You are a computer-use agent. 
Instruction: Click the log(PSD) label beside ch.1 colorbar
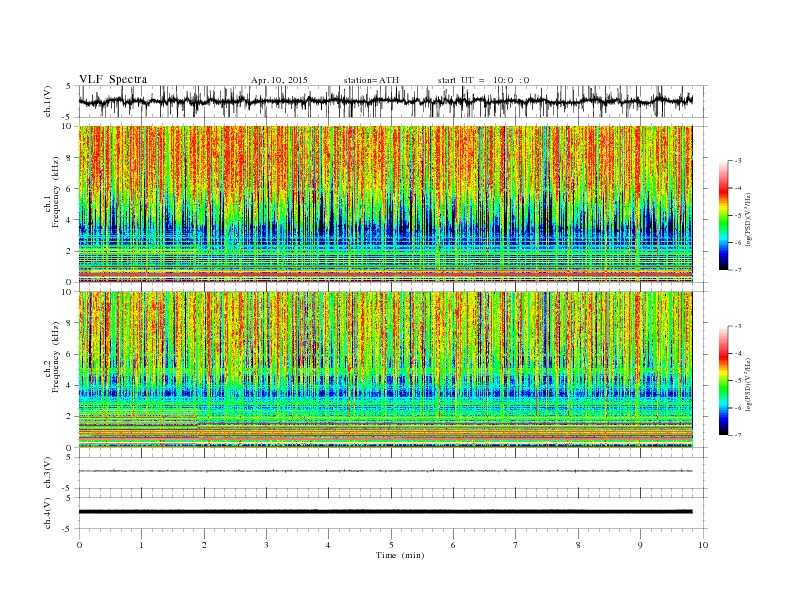(x=749, y=219)
